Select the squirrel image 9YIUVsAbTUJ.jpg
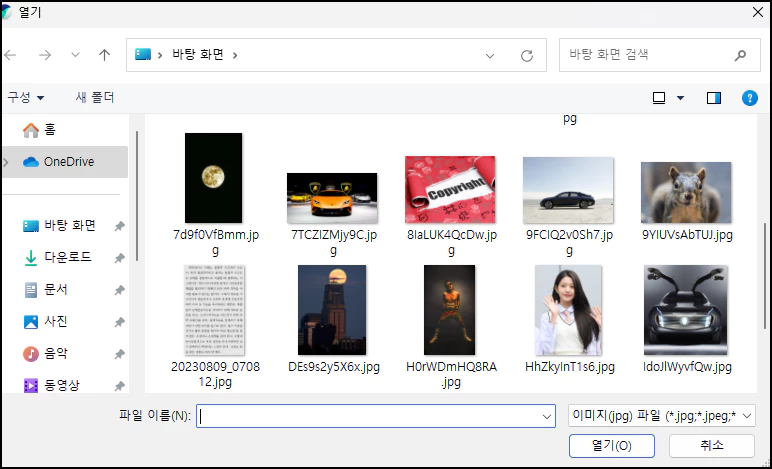Screen dimensions: 772x469 [686, 193]
